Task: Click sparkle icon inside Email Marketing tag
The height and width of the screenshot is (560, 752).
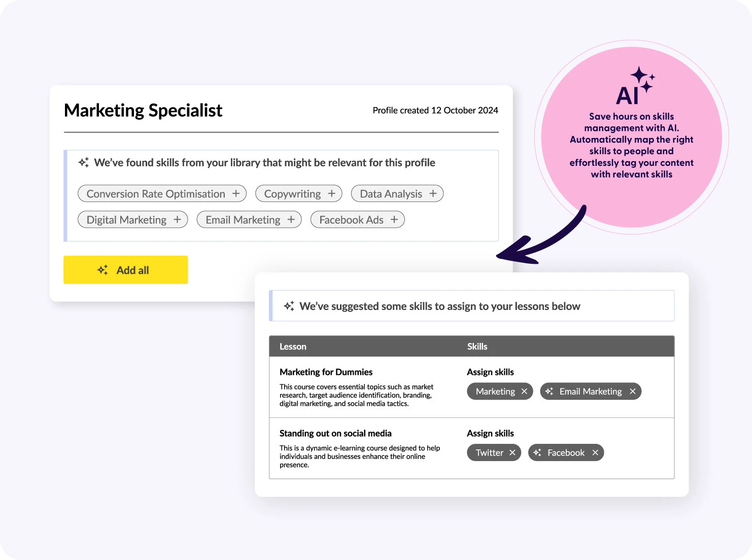Action: click(549, 391)
